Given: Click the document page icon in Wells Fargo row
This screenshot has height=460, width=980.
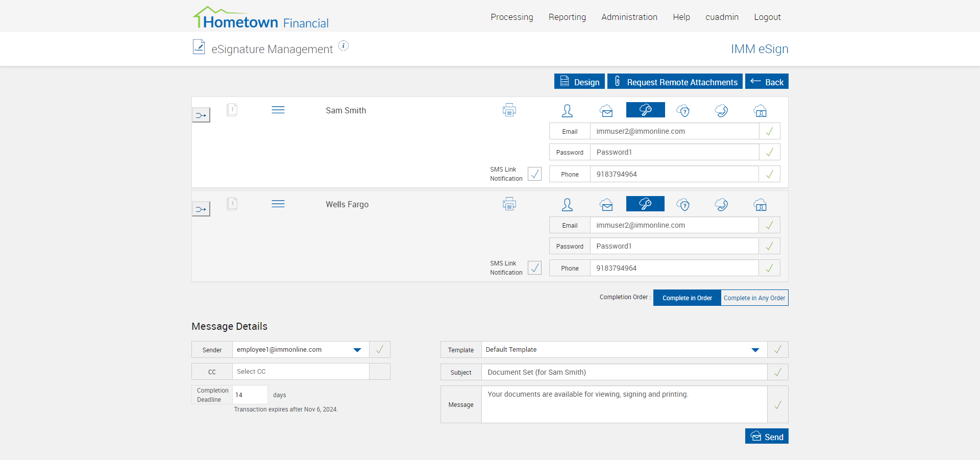Looking at the screenshot, I should (232, 204).
